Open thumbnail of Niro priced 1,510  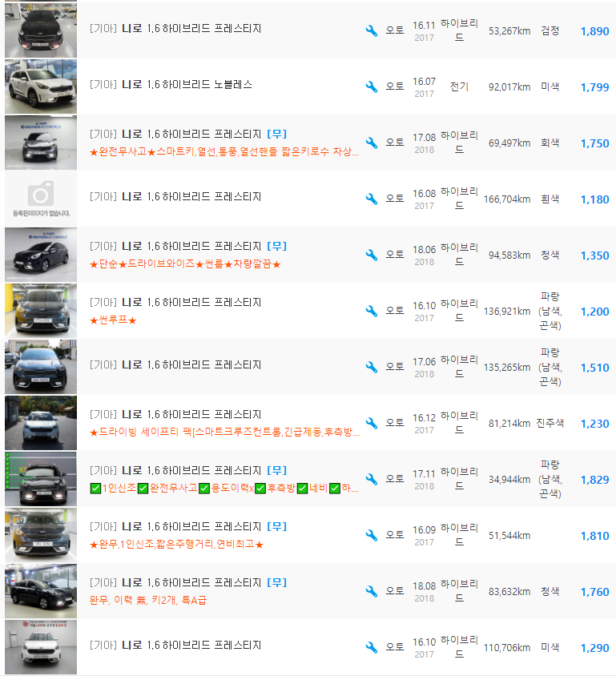point(41,367)
